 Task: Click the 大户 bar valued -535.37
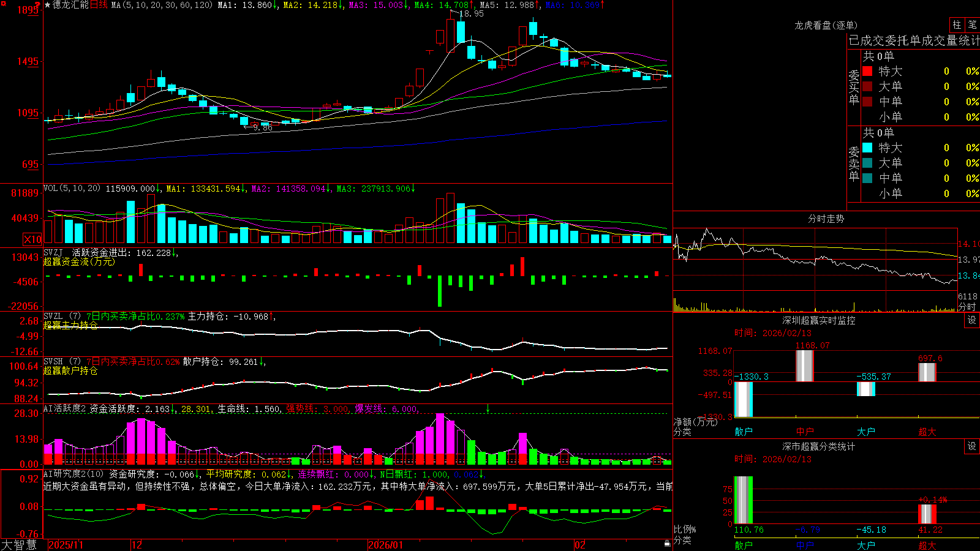[x=866, y=389]
